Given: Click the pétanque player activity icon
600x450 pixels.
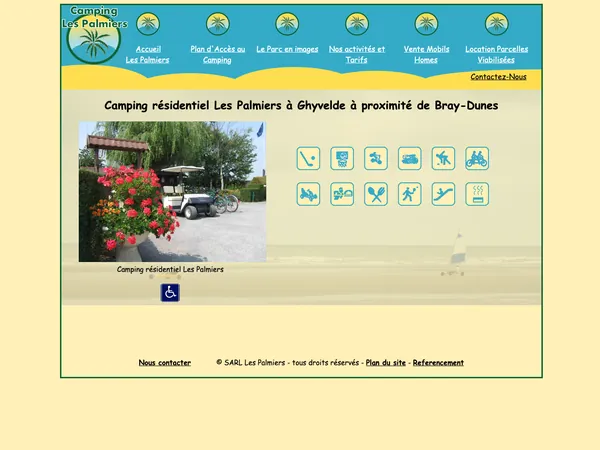Looking at the screenshot, I should pos(443,158).
